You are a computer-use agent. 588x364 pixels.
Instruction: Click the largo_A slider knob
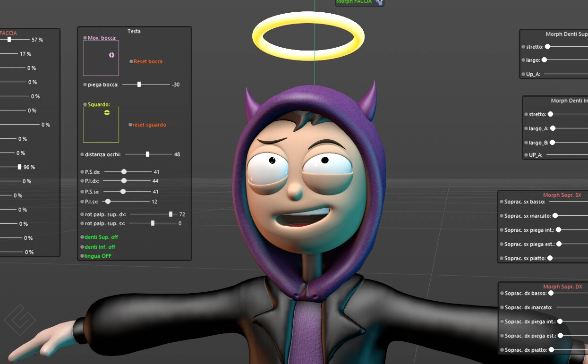[x=553, y=128]
